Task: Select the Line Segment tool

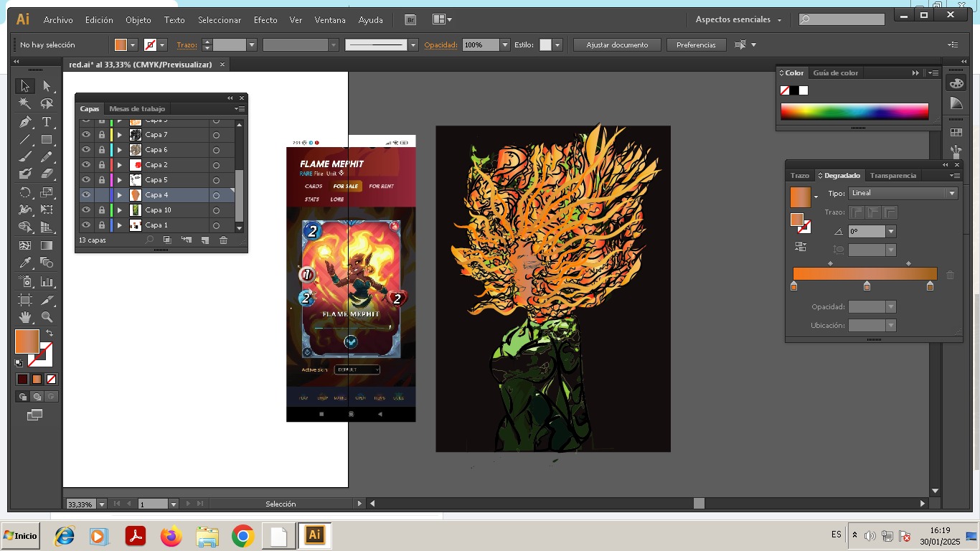Action: pyautogui.click(x=25, y=139)
